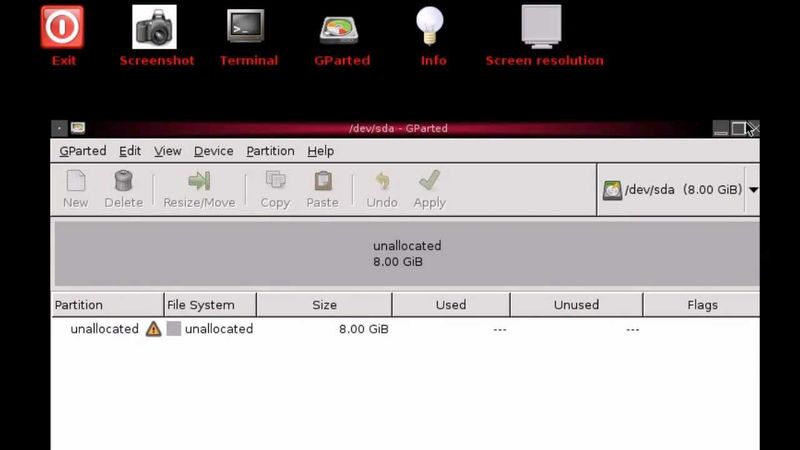Maximize the GParted window
Screen dimensions: 800x450
738,128
